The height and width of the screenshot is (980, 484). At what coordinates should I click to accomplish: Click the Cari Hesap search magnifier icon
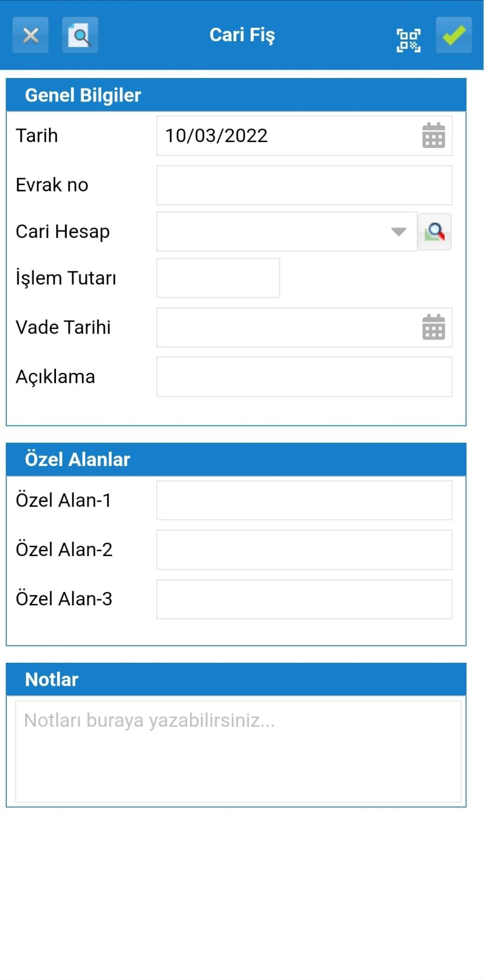point(435,232)
